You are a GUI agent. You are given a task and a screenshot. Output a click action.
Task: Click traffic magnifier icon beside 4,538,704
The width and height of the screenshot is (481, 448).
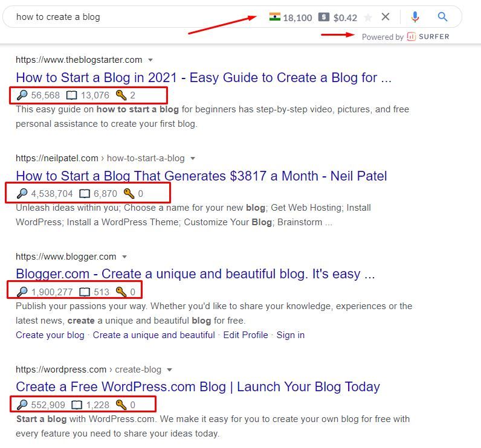(x=22, y=194)
